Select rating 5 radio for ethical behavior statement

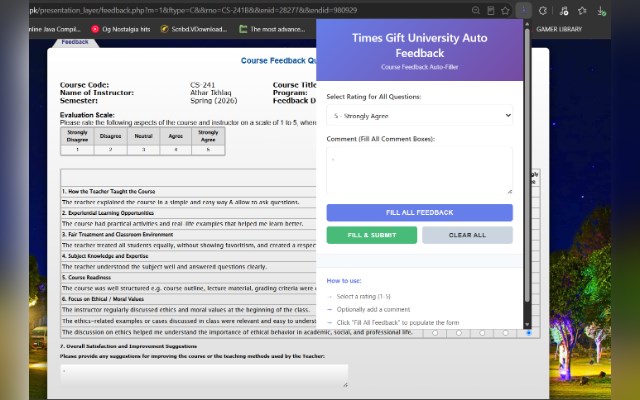click(x=529, y=333)
